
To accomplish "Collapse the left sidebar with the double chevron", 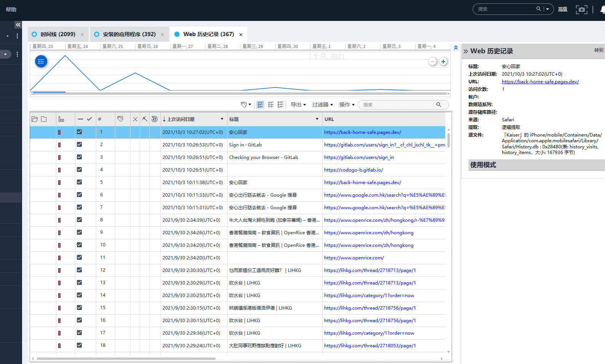I will pyautogui.click(x=18, y=25).
